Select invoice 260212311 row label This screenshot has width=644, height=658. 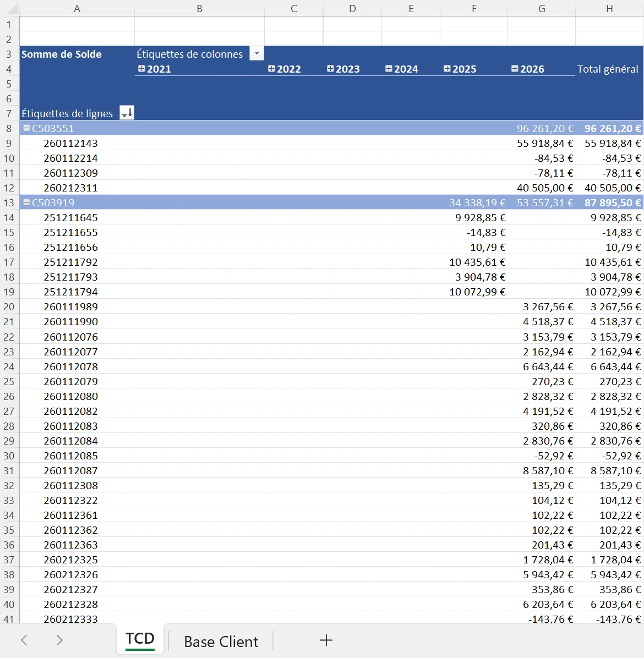70,188
